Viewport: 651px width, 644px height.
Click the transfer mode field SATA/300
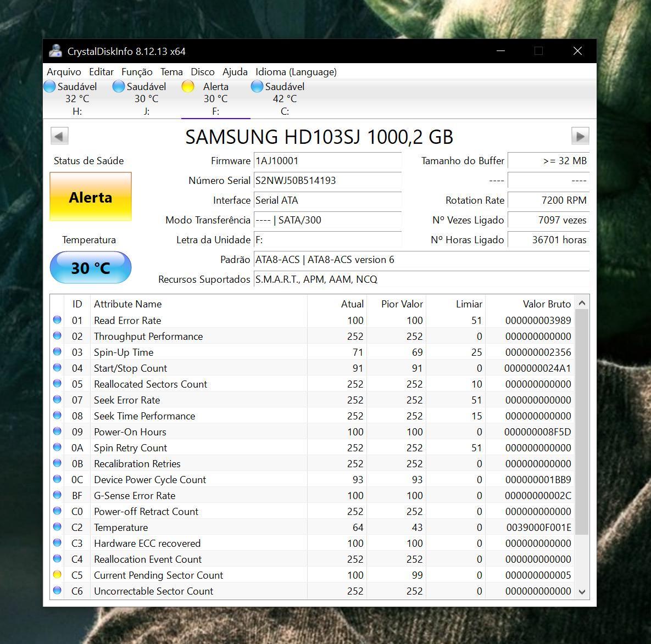pos(327,220)
